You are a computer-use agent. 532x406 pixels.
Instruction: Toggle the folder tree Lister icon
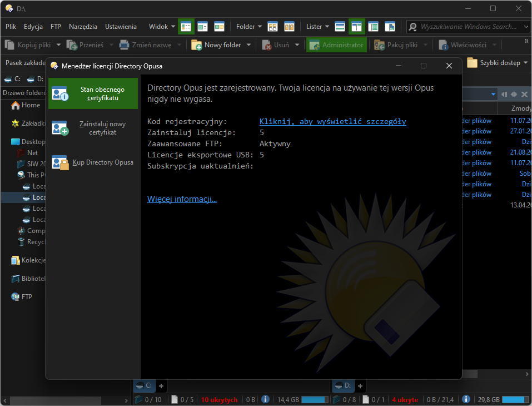pos(373,27)
